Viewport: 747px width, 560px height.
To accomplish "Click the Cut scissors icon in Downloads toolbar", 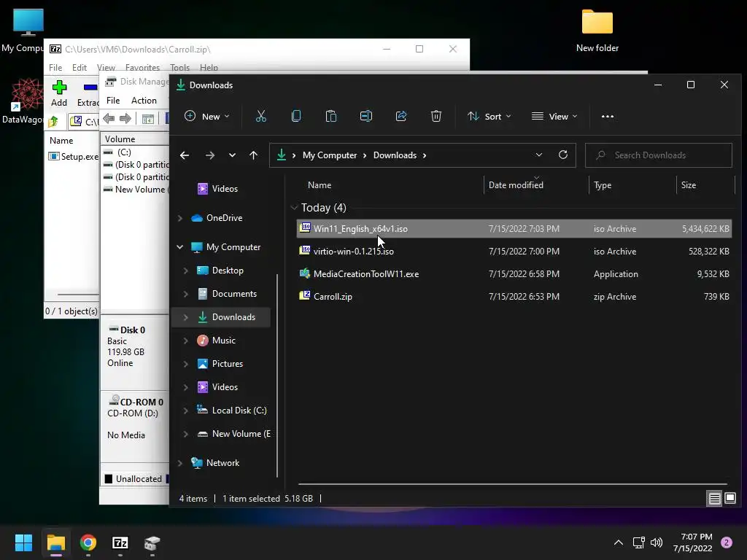I will click(260, 116).
